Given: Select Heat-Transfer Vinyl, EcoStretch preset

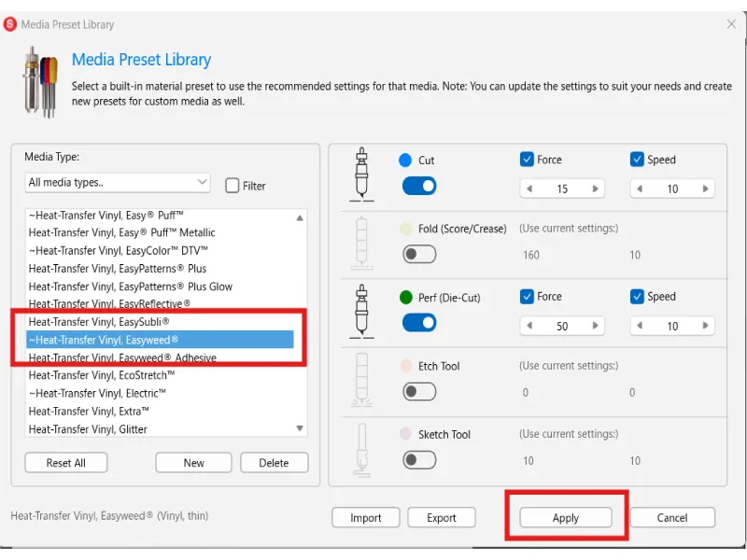Looking at the screenshot, I should tap(102, 375).
